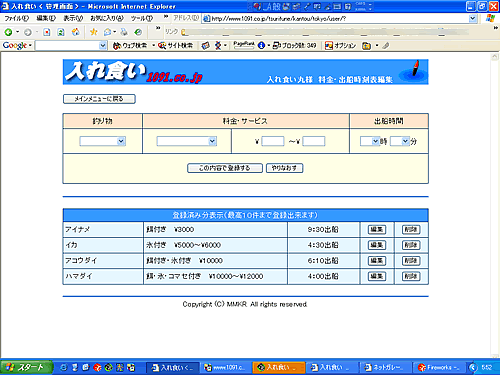Click the minimum price input field

pos(273,141)
